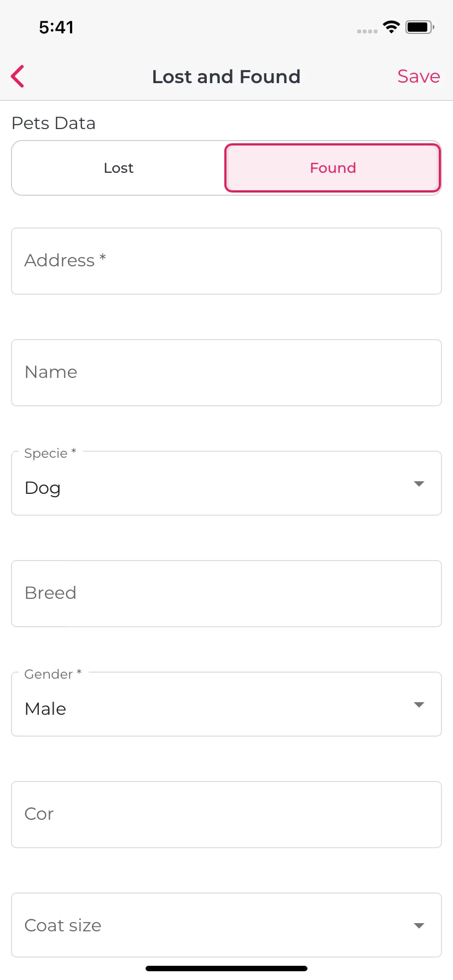Click the cellular signal dots icon
Image resolution: width=453 pixels, height=980 pixels.
coord(367,31)
